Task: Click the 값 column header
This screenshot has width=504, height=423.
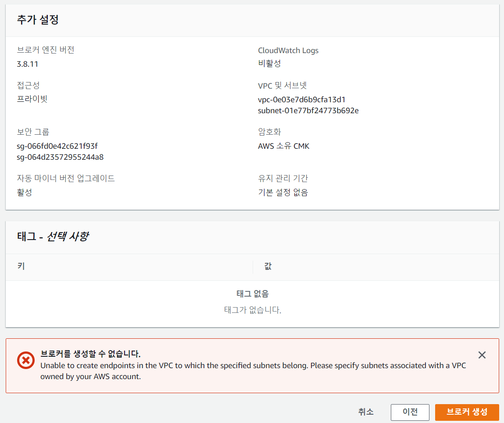Action: [x=268, y=266]
